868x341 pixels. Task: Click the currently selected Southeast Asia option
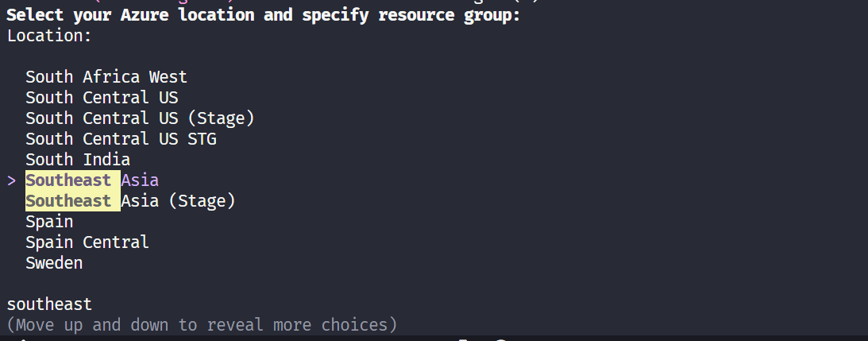click(x=92, y=180)
